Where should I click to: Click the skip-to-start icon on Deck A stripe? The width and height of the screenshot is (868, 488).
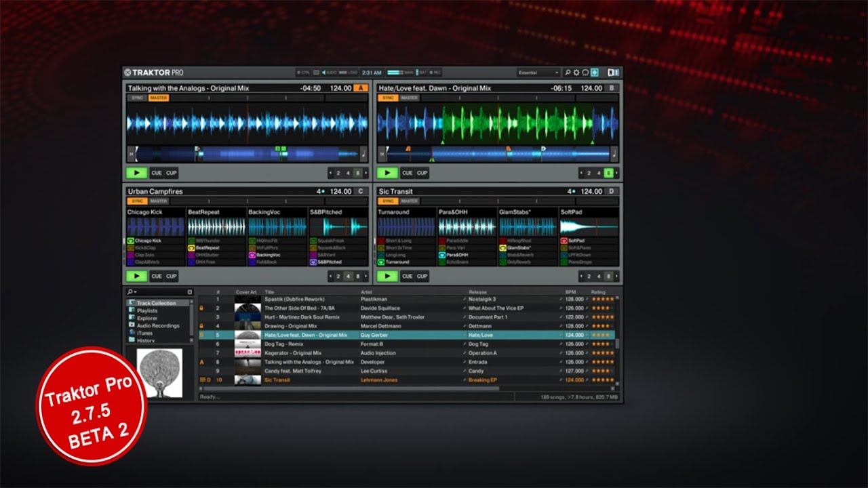coord(130,155)
